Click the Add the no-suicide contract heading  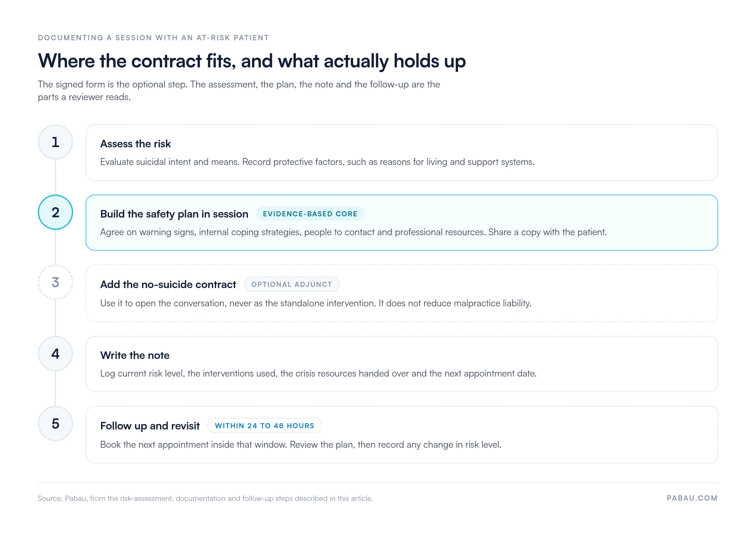(168, 284)
